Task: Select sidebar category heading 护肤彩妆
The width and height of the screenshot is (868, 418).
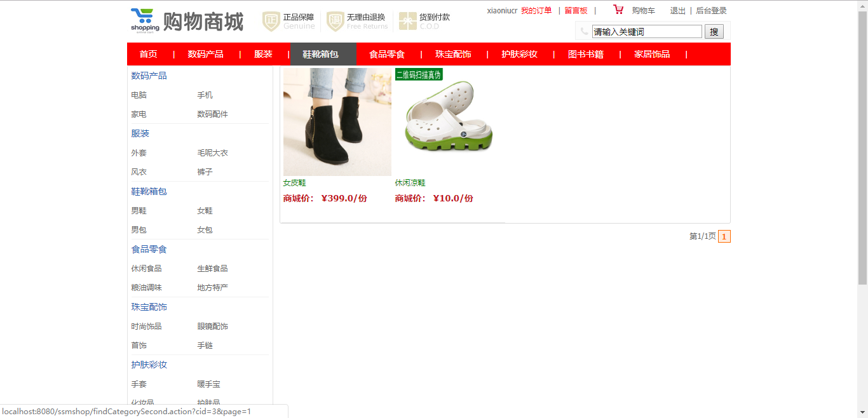Action: tap(149, 365)
